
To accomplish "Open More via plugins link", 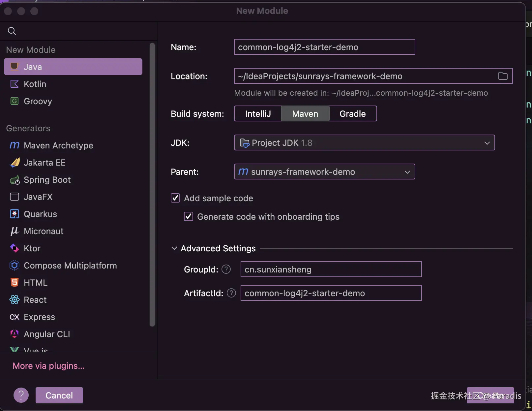I will [x=48, y=365].
